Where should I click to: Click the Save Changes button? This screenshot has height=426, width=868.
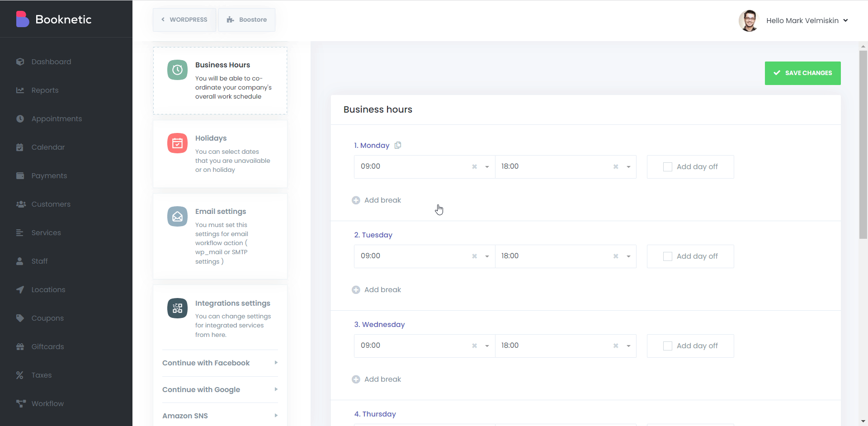click(x=802, y=73)
